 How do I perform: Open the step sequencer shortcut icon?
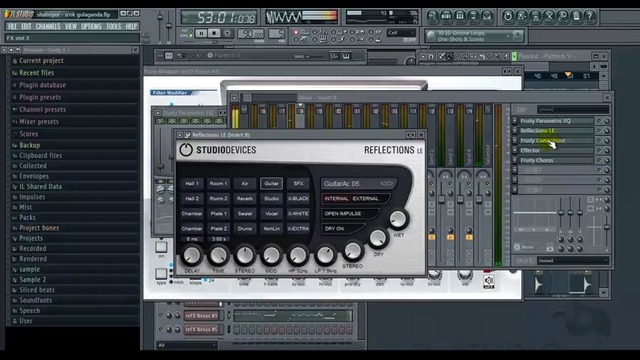(x=446, y=16)
